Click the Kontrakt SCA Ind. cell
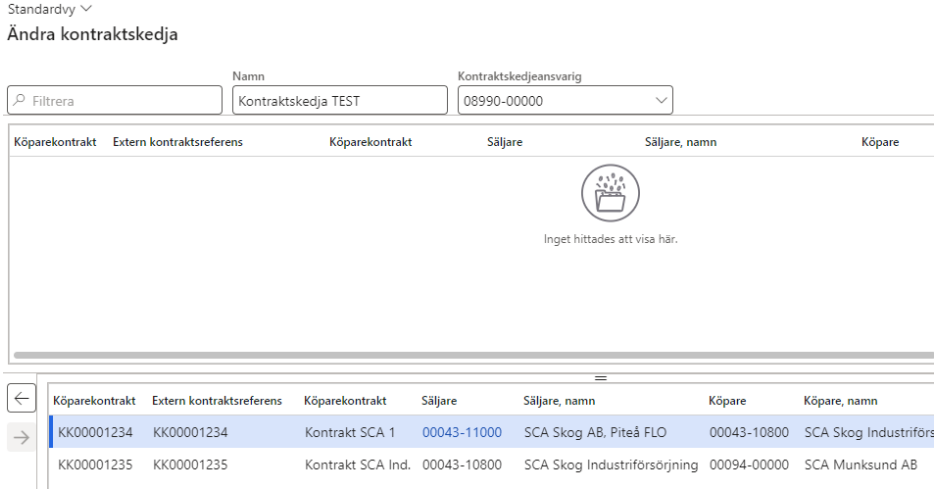 coord(354,465)
